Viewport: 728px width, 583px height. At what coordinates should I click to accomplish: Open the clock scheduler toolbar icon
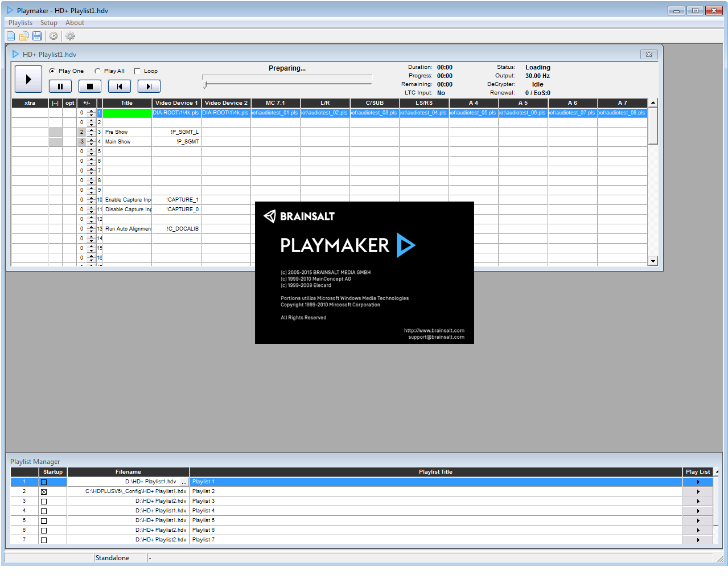coord(54,36)
